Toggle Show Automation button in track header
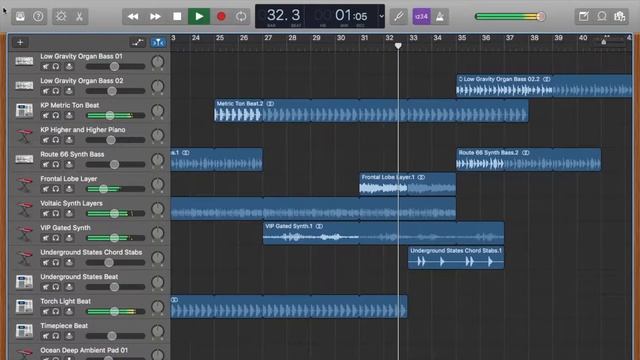This screenshot has width=640, height=360. tap(138, 42)
